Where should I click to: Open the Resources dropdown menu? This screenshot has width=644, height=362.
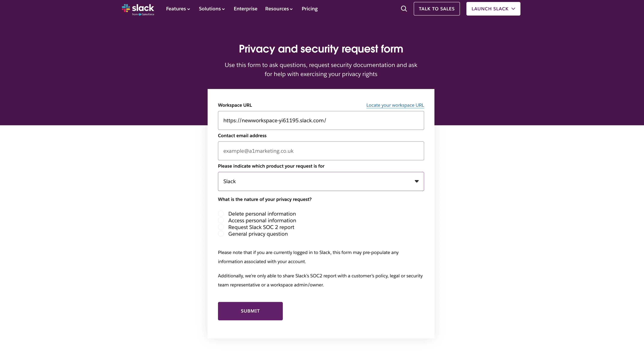coord(278,9)
